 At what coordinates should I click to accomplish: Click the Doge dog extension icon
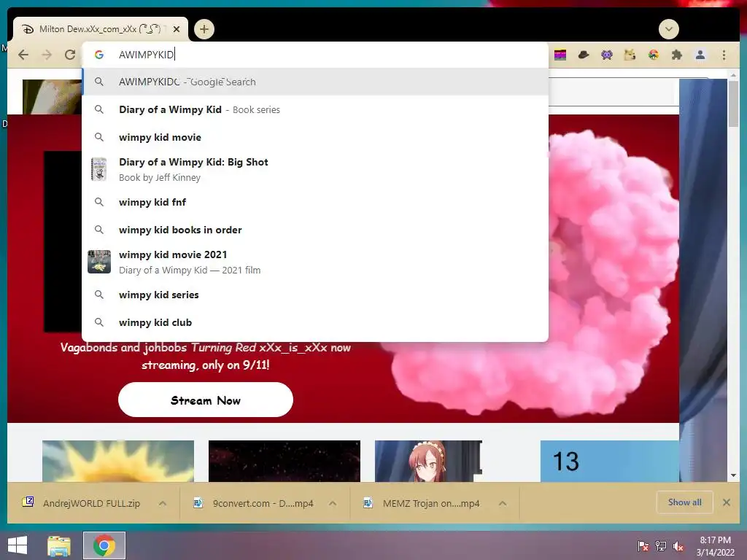click(630, 55)
